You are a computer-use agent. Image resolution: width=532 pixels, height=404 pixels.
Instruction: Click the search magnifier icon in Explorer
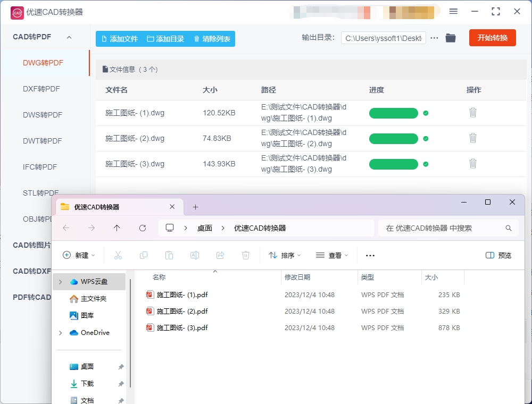(x=508, y=228)
